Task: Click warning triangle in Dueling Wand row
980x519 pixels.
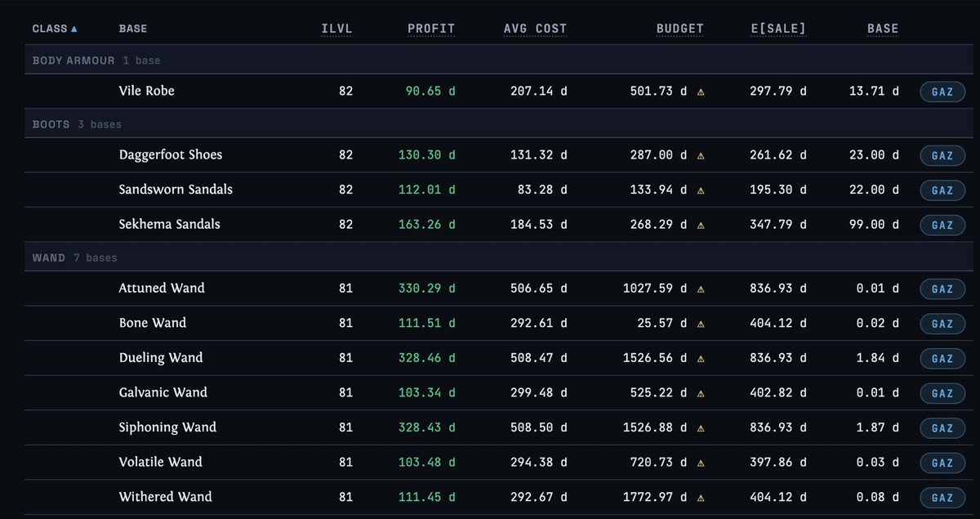Action: coord(701,358)
